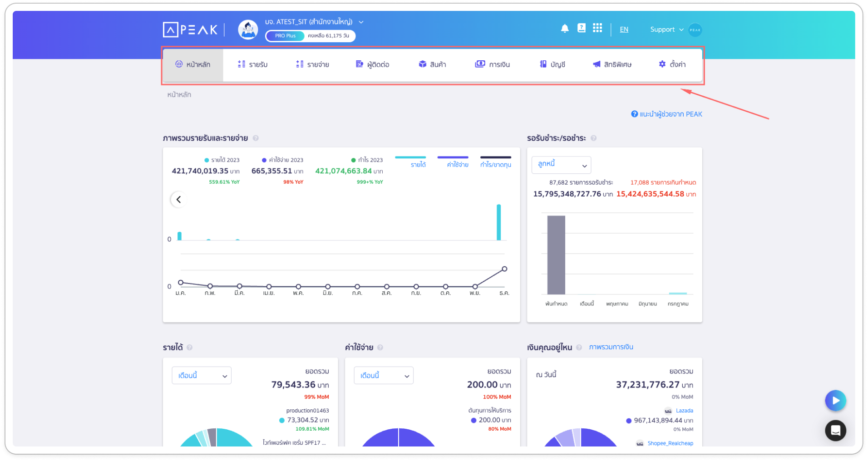Click the รายจ่าย expense icon
Screen dimensions: 868x461
coord(300,64)
